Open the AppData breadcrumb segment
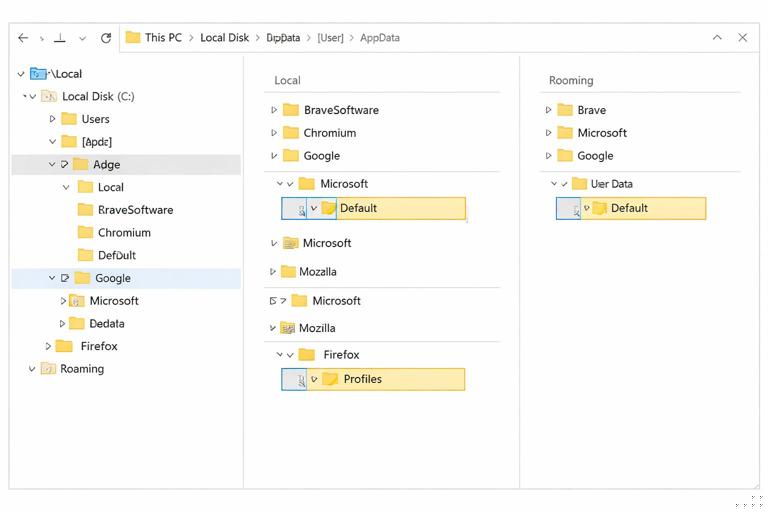 [x=380, y=38]
